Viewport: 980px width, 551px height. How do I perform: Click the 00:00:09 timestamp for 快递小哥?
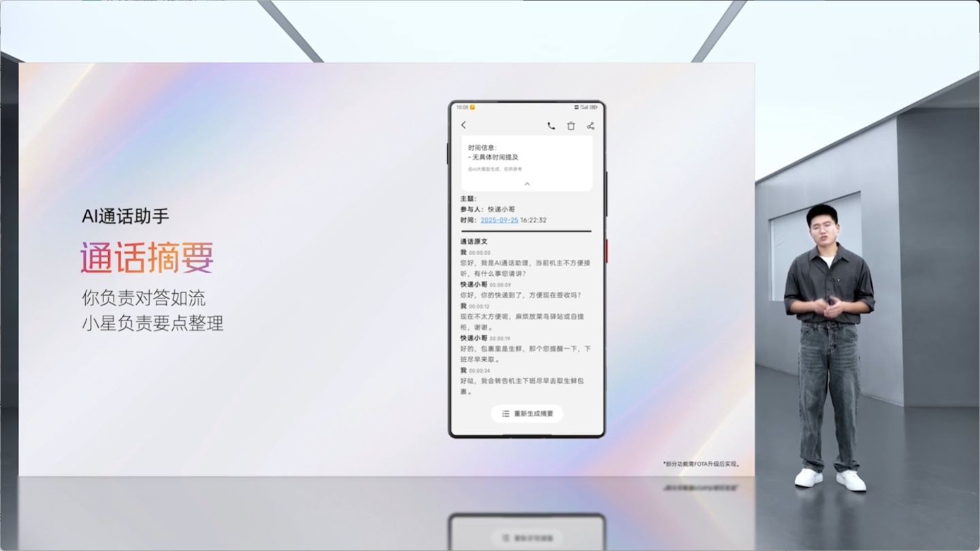coord(500,285)
